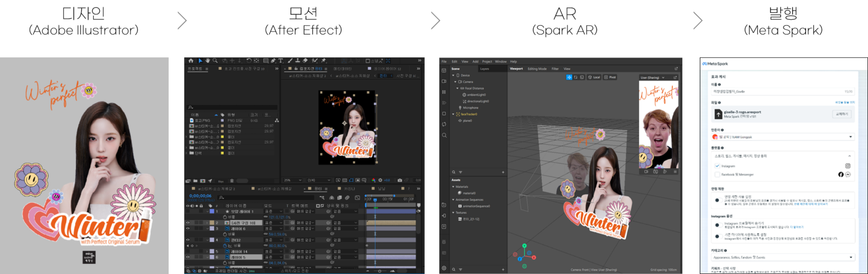868x274 pixels.
Task: Check the Facebook and Messenger platform checkbox
Action: point(717,174)
